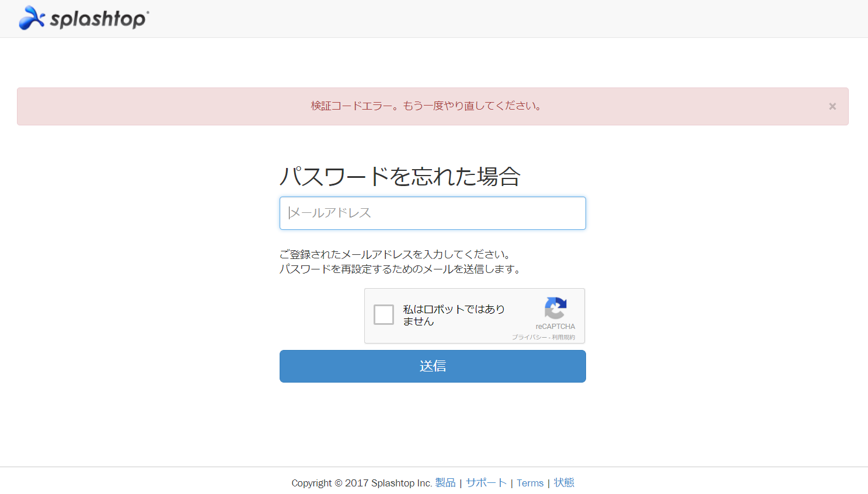Open the 製品 footer link
Screen dimensions: 868x494
pyautogui.click(x=444, y=483)
